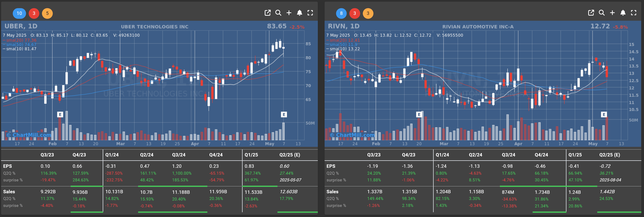
Task: Click sma(20) 77.36 legend on UBER
Action: click(x=20, y=40)
